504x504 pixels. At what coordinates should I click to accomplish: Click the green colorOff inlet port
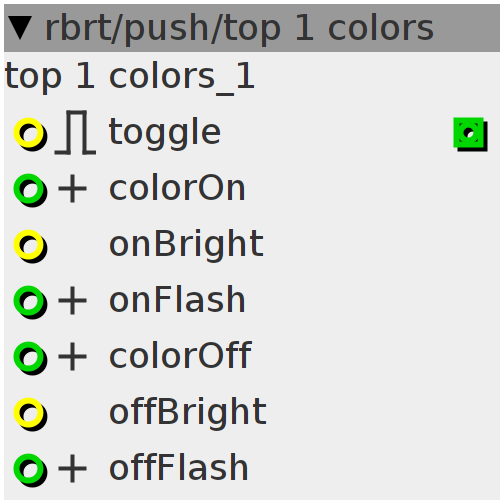(x=29, y=357)
